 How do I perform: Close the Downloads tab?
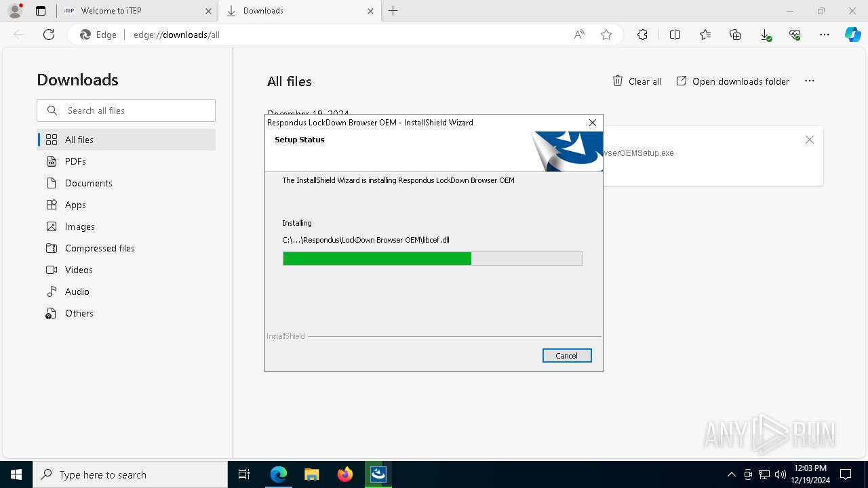pyautogui.click(x=371, y=11)
